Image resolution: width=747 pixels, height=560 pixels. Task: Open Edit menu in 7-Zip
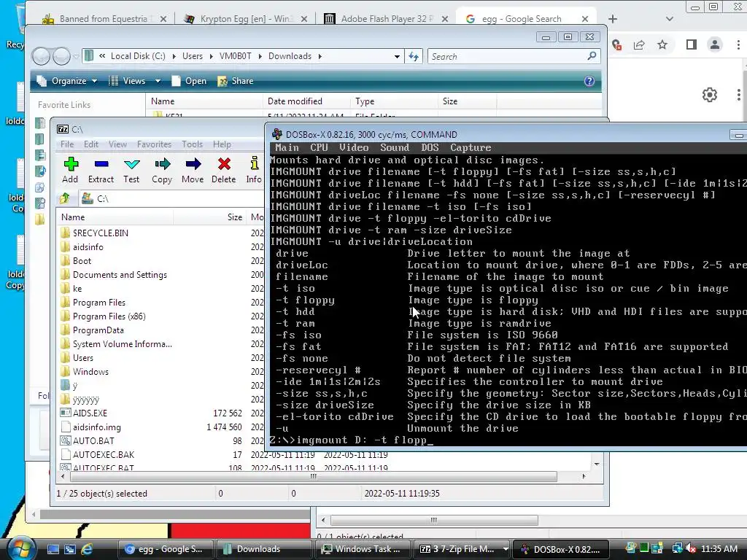(x=91, y=144)
